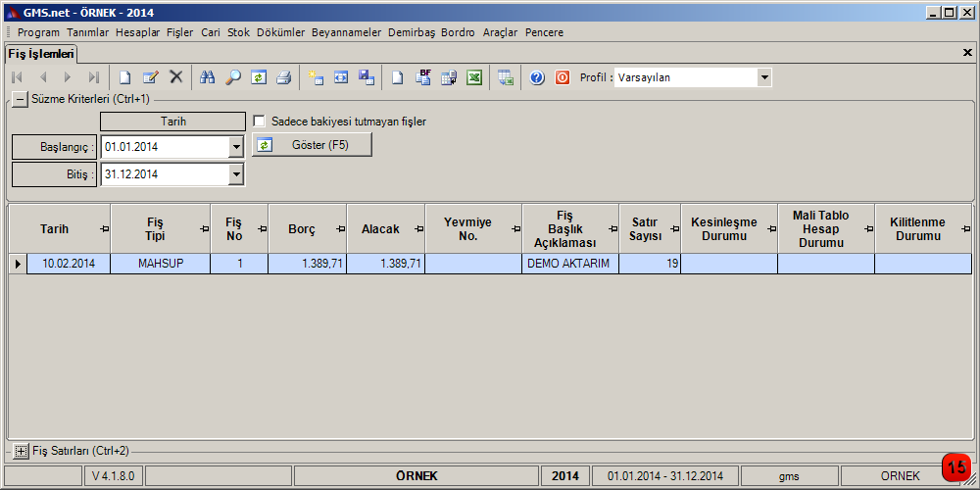Open the Beyannameler menu

(x=346, y=32)
